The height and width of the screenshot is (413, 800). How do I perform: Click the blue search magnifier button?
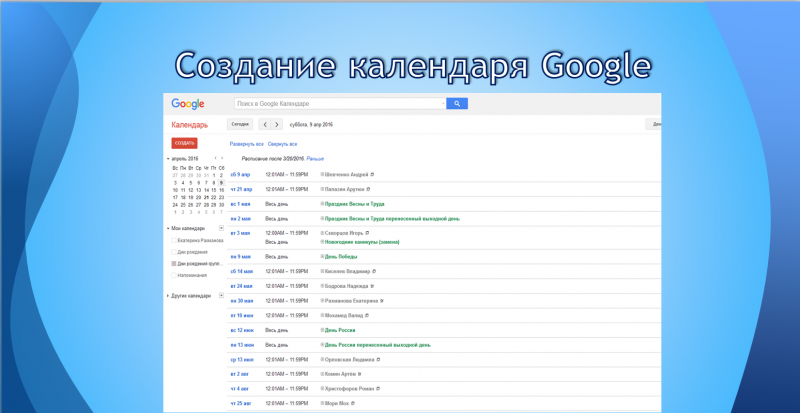(x=457, y=104)
